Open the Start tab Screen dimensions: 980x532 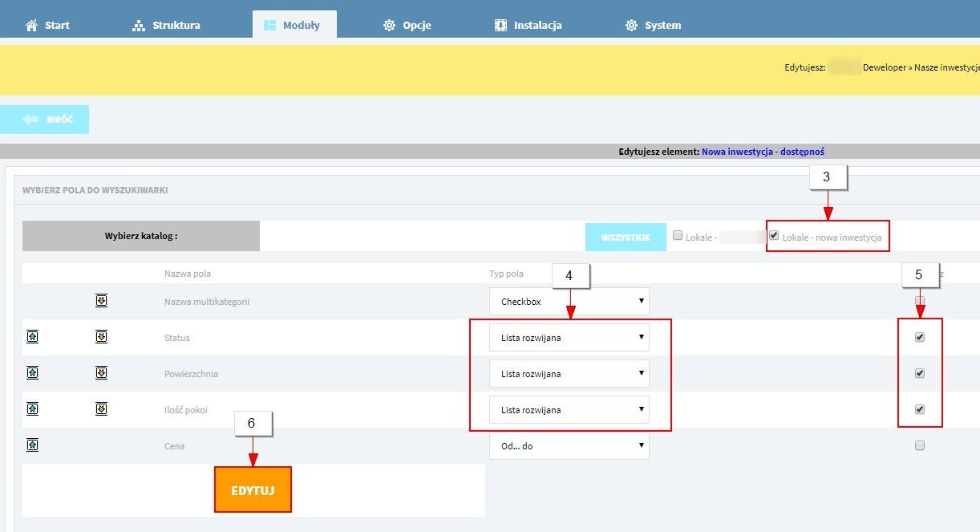pyautogui.click(x=47, y=25)
